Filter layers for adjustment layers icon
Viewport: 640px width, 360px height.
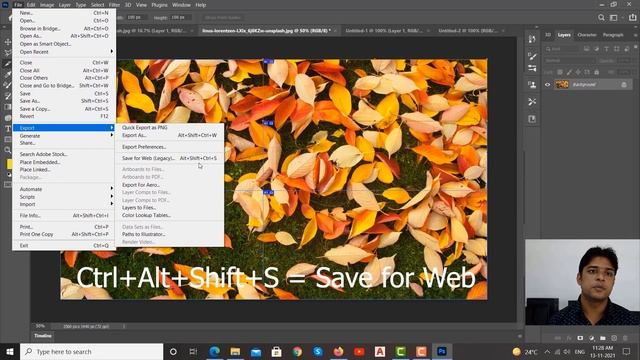tap(597, 49)
